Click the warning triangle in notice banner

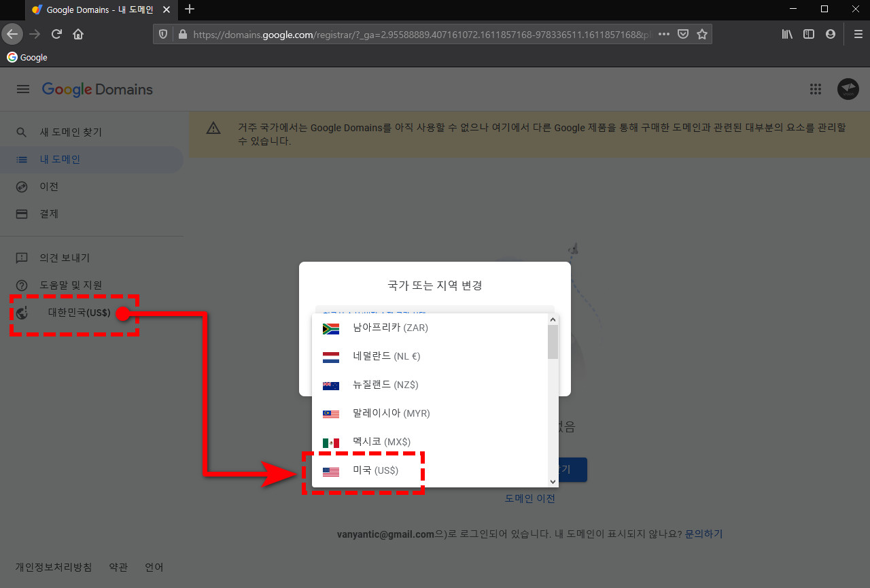(213, 128)
